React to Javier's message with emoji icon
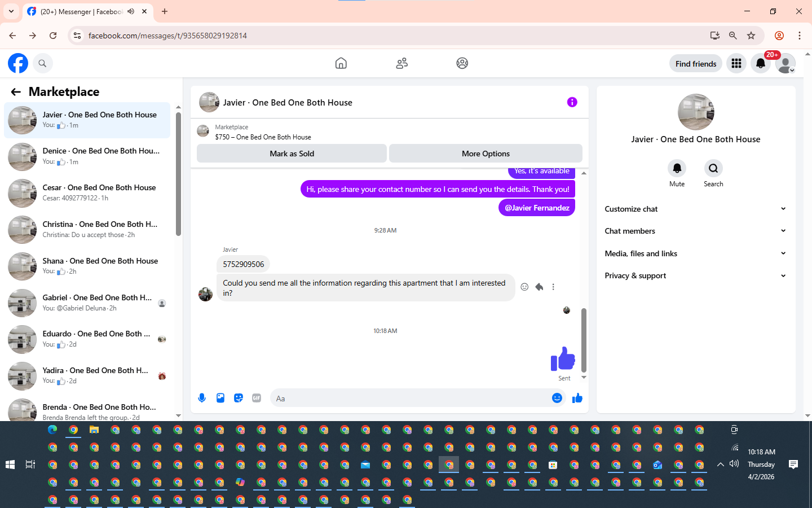Viewport: 812px width, 508px height. pyautogui.click(x=524, y=287)
